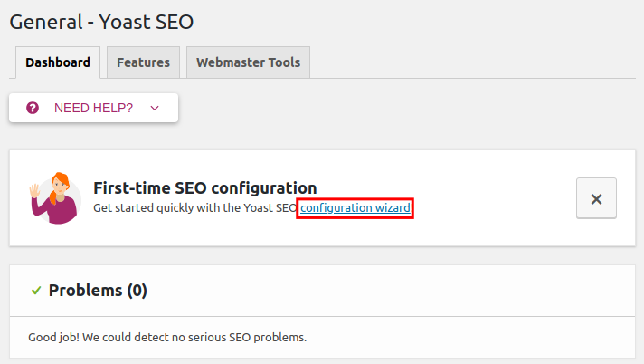This screenshot has width=644, height=364.
Task: Open the configuration wizard link
Action: pos(355,208)
